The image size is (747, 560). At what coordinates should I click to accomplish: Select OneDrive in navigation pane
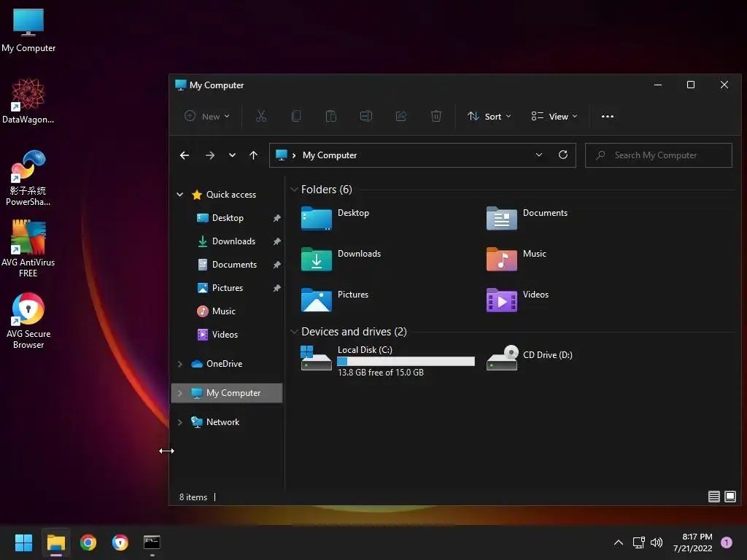coord(224,364)
